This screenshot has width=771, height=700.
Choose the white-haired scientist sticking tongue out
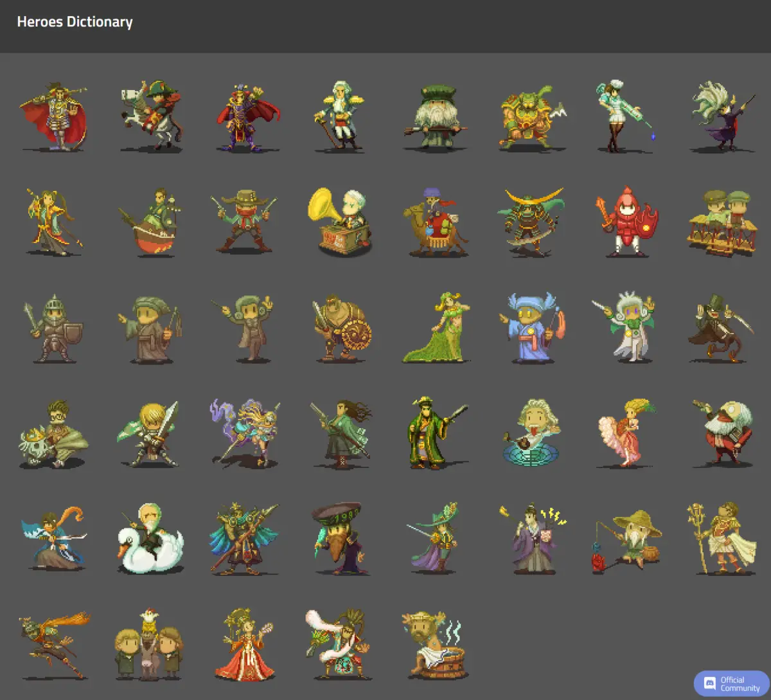point(531,433)
